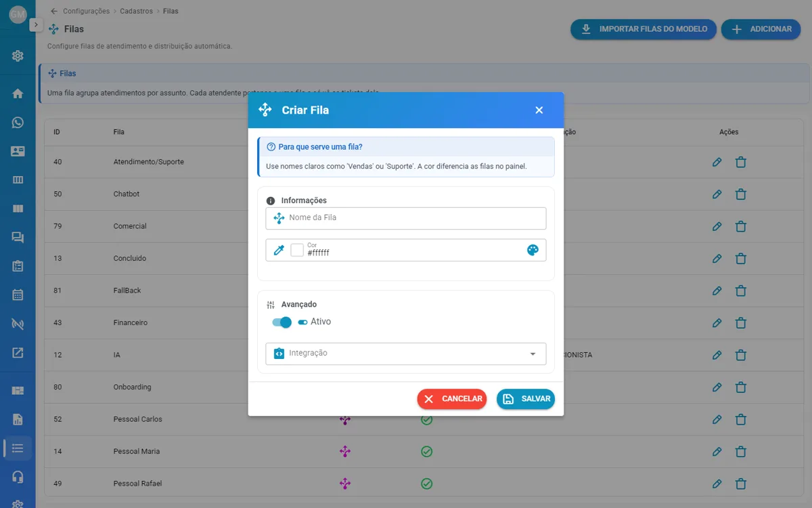Click the Adicionar button
This screenshot has height=508, width=812.
click(761, 29)
